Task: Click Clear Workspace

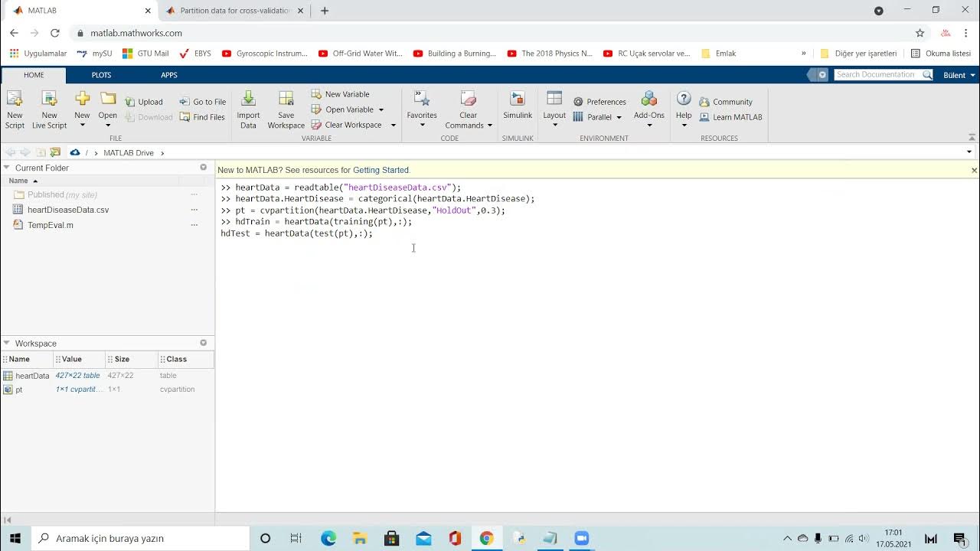Action: coord(346,125)
